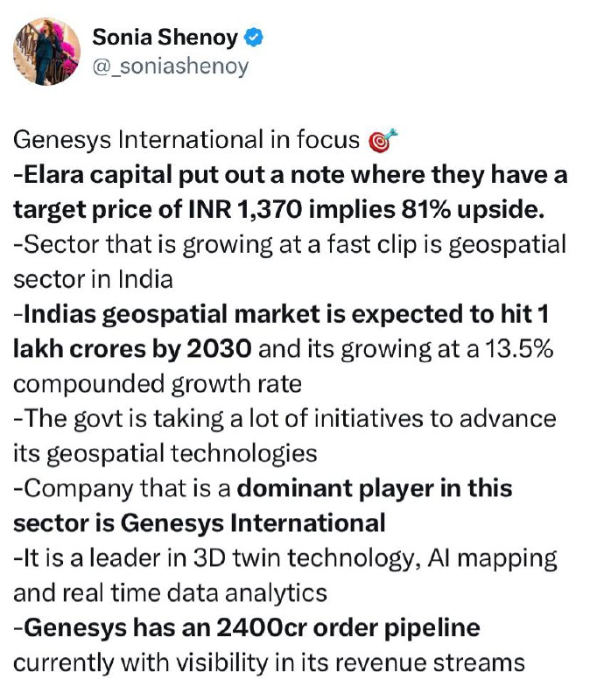The image size is (590, 700).
Task: Open Sonia Shenoy's profile picture
Action: tap(47, 52)
